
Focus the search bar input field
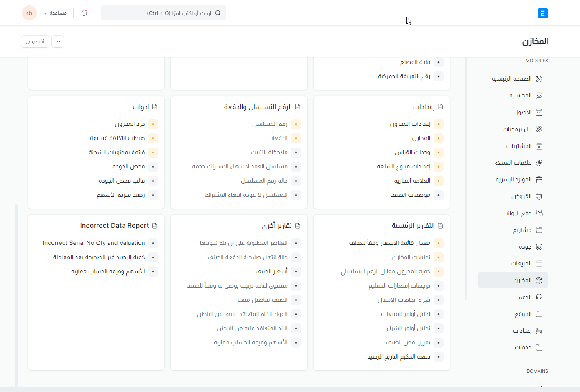coord(164,13)
